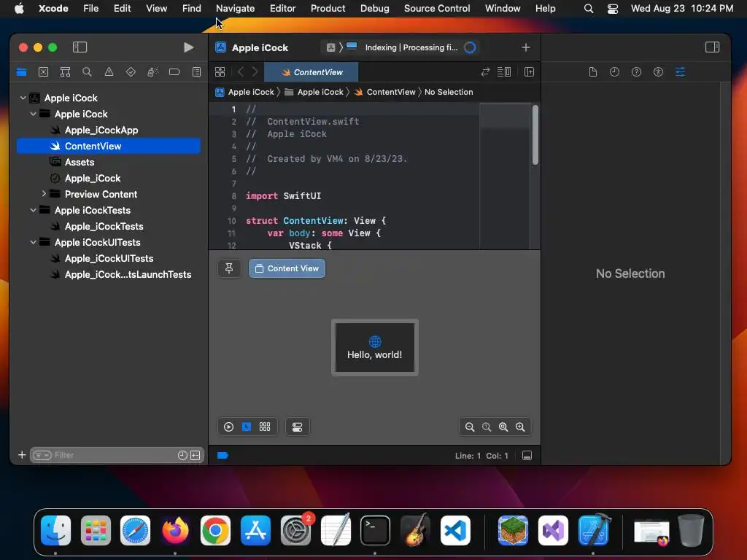Open the related items grid menu
This screenshot has width=747, height=560.
[220, 72]
